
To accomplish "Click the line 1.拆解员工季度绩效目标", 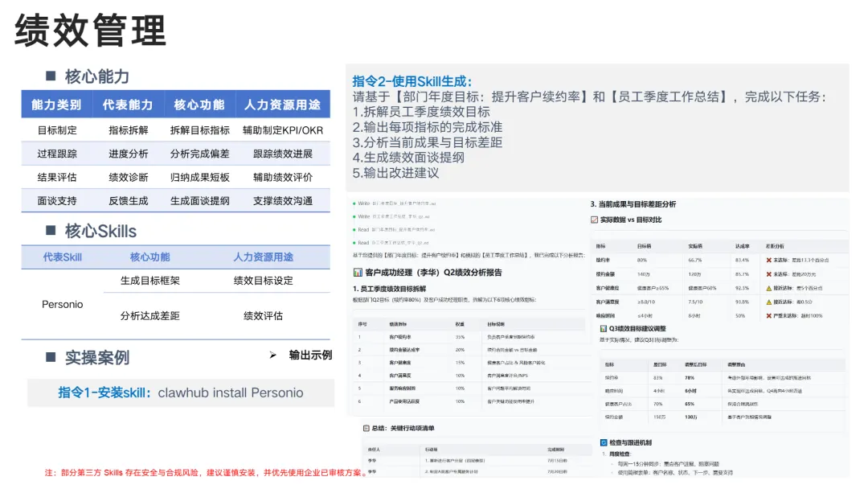I will (x=421, y=112).
